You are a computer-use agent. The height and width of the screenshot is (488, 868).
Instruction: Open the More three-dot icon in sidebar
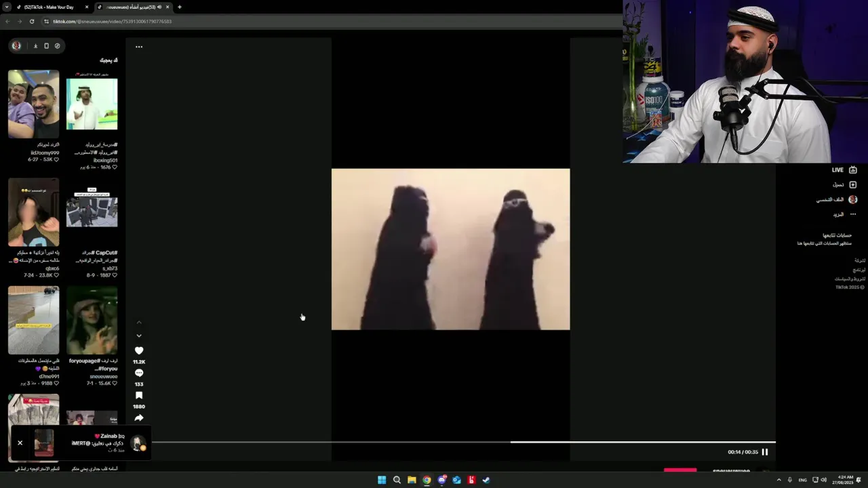(853, 214)
